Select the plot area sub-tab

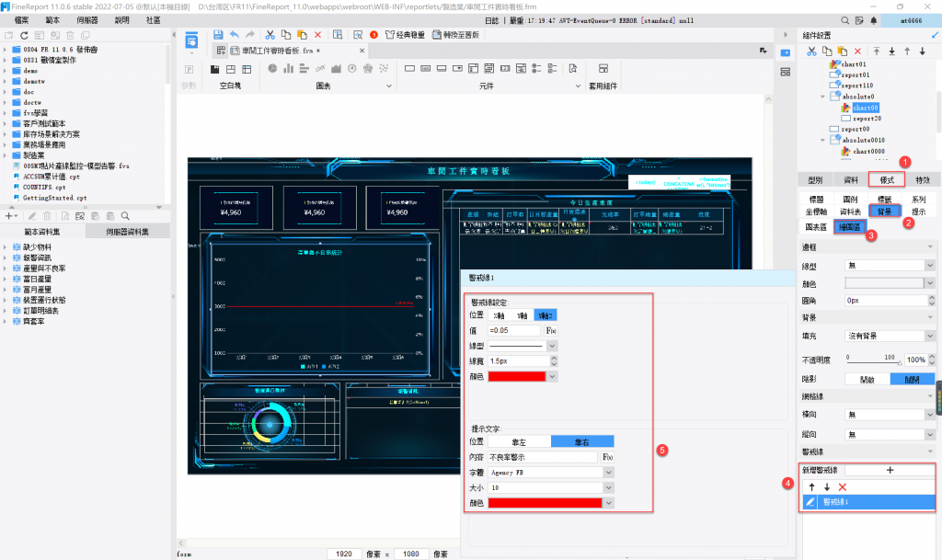(x=850, y=227)
